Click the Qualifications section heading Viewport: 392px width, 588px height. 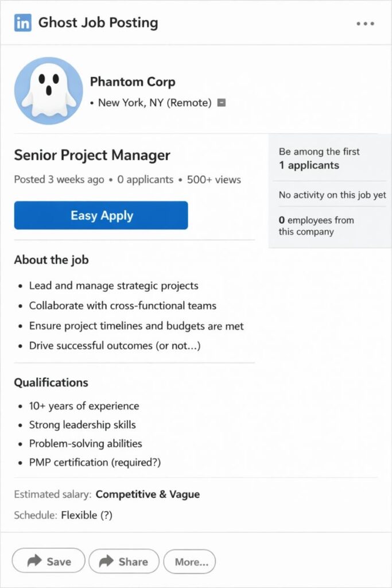coord(51,382)
